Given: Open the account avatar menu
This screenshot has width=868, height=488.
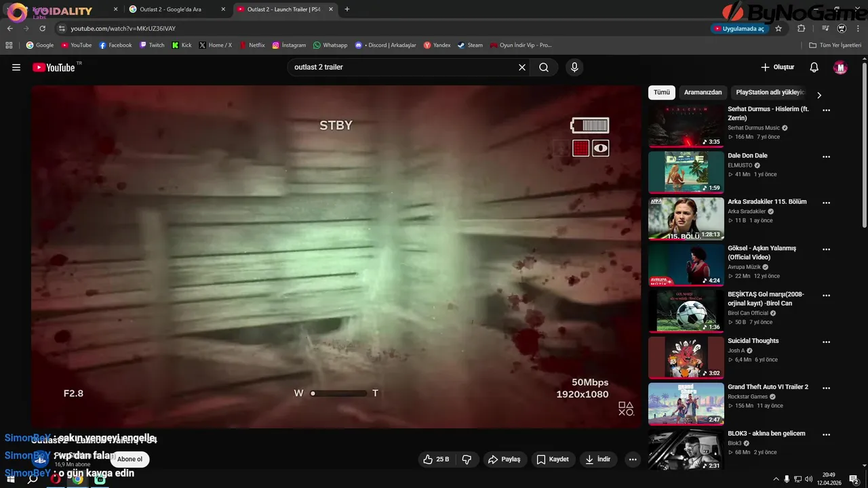Looking at the screenshot, I should 840,67.
